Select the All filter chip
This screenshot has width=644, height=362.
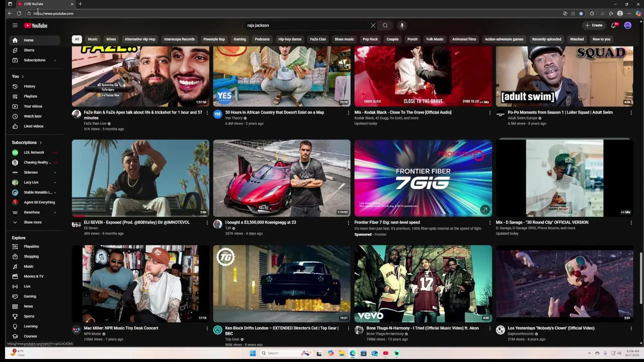77,39
